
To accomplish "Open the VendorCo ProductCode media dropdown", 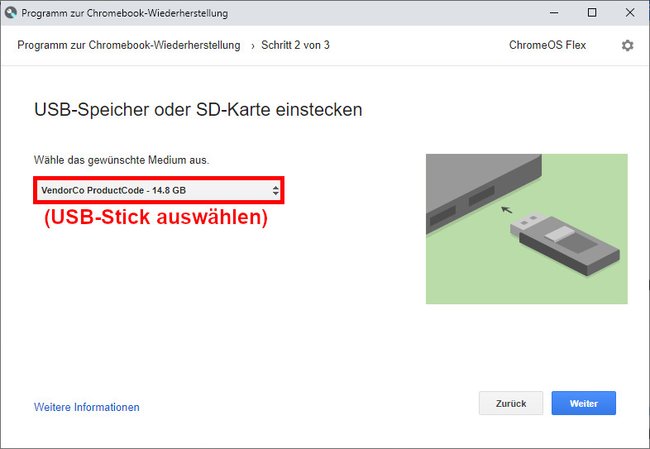I will coord(159,190).
